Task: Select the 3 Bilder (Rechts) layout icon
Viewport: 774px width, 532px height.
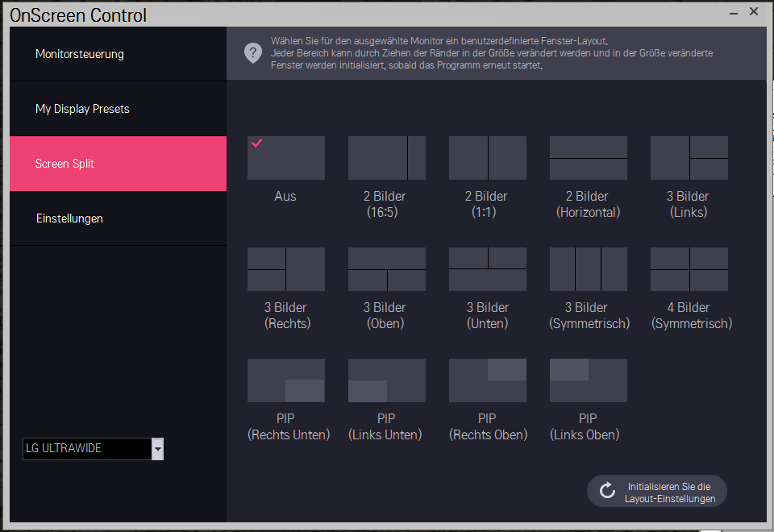Action: click(285, 269)
